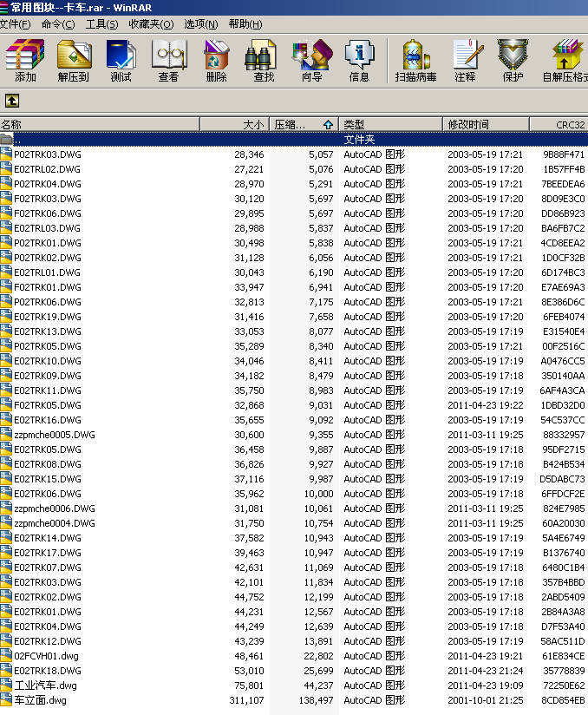588x715 pixels.
Task: Open the 帮助(H) menu
Action: (245, 24)
